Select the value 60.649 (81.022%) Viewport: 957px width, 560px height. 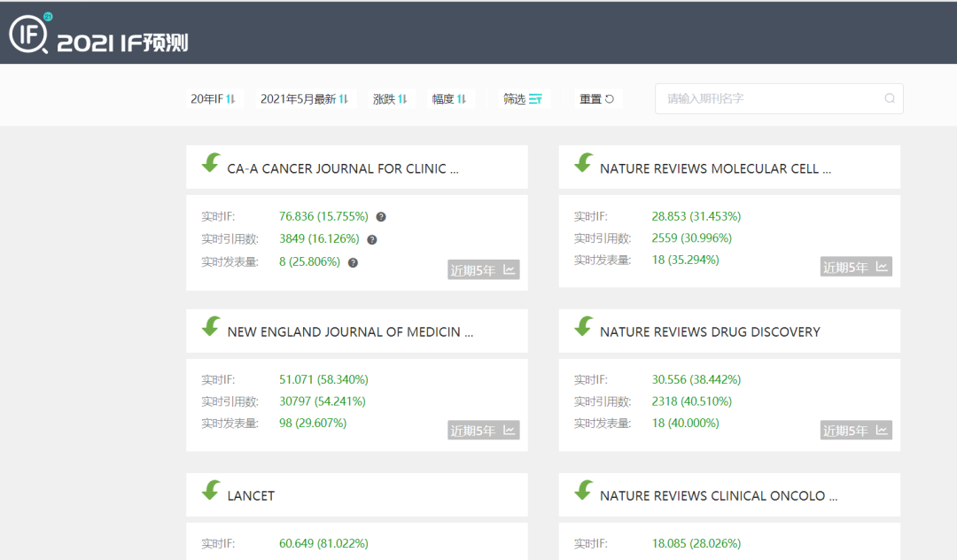coord(323,543)
